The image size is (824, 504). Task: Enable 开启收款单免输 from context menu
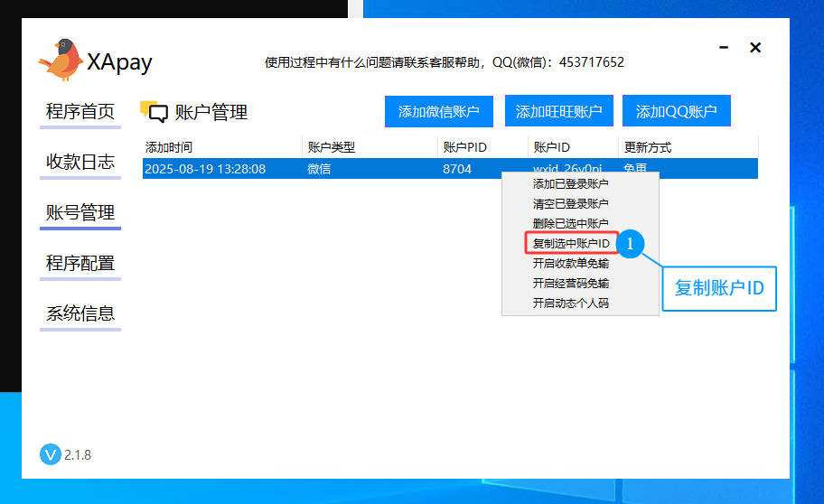[x=570, y=264]
